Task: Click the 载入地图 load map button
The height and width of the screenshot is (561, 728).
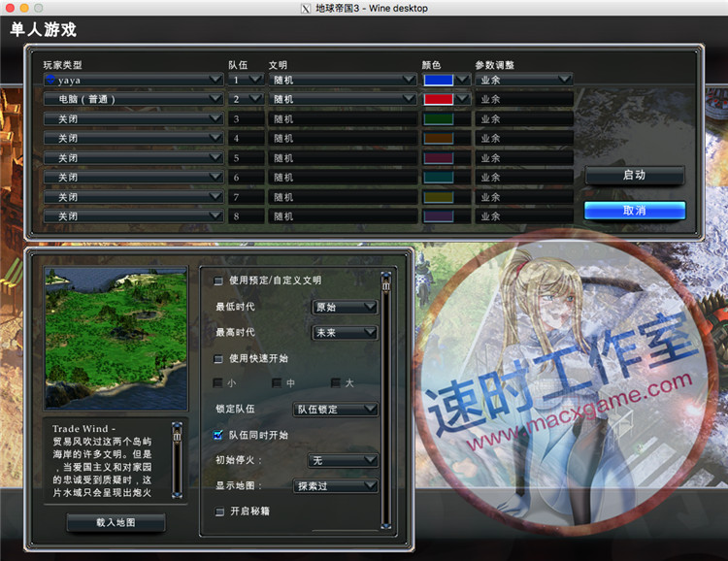Action: [116, 522]
